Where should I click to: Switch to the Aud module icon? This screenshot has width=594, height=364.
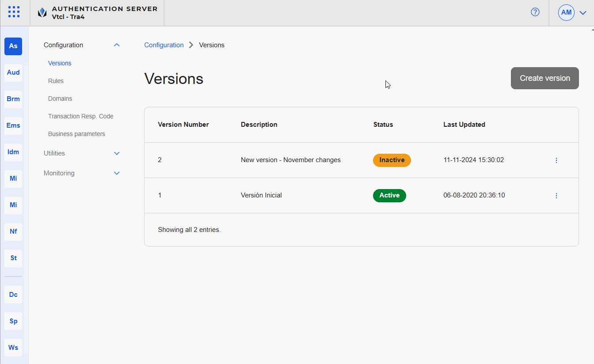(13, 72)
